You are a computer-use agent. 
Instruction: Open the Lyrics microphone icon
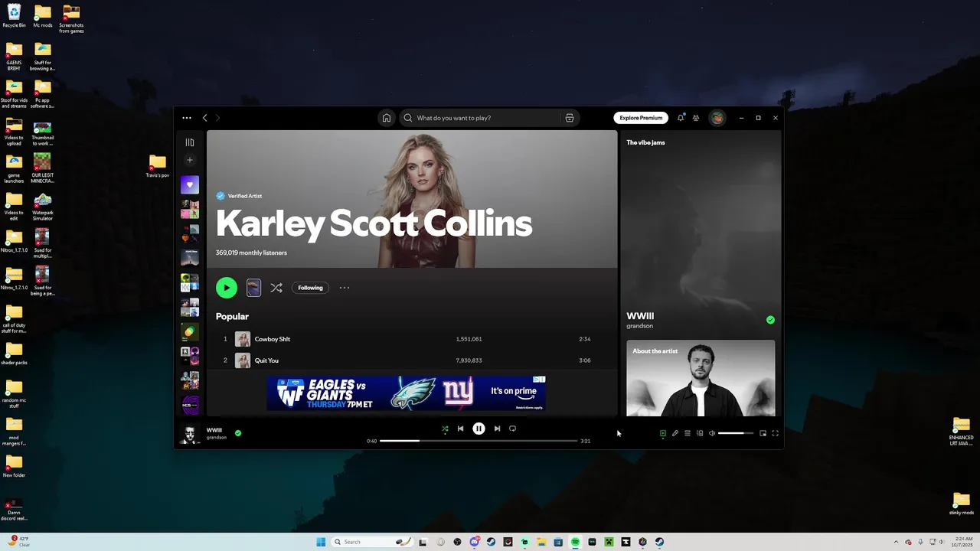675,433
